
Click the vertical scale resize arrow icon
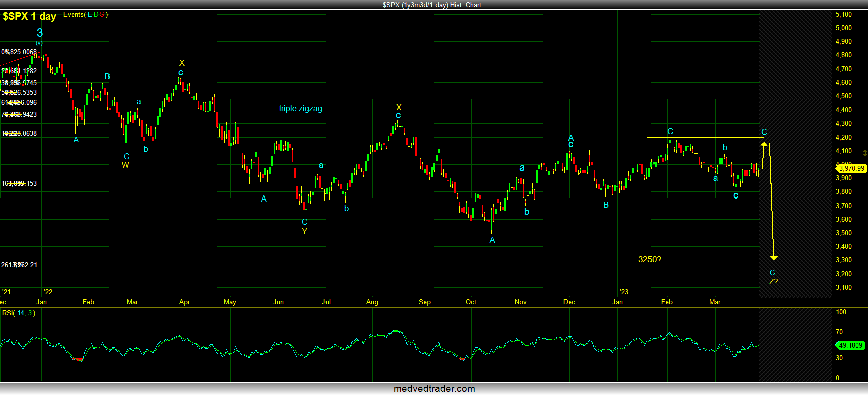[865, 153]
